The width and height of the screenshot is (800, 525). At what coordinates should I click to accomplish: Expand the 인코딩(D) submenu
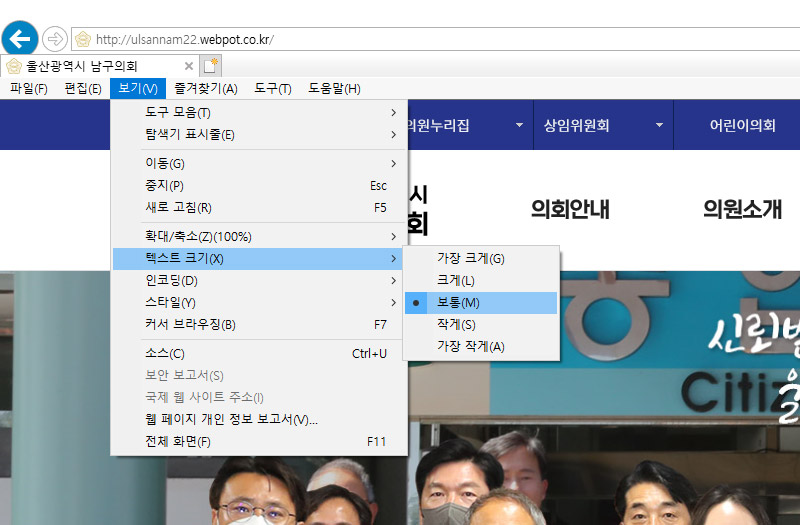pos(259,280)
